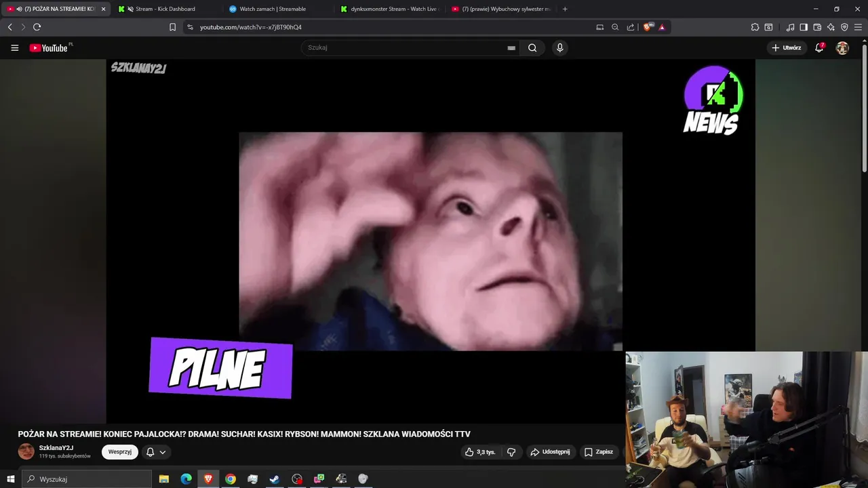
Task: Like the video (3,3 tys.)
Action: point(479,452)
